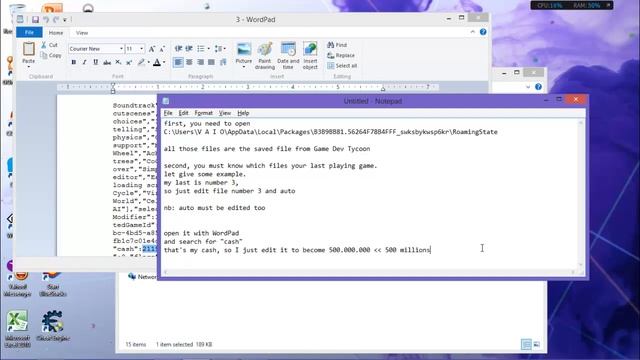Image resolution: width=640 pixels, height=360 pixels.
Task: Click the highlighted cash value in WordPad
Action: pyautogui.click(x=150, y=249)
